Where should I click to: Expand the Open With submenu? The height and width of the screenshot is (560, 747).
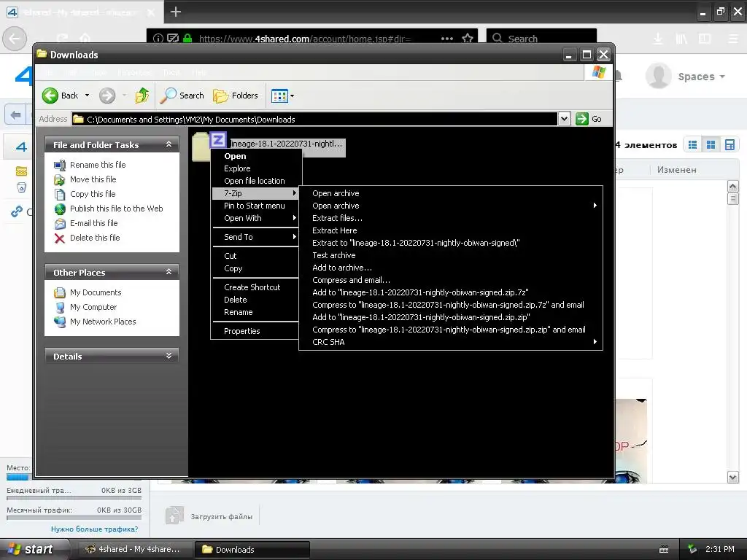(x=255, y=218)
